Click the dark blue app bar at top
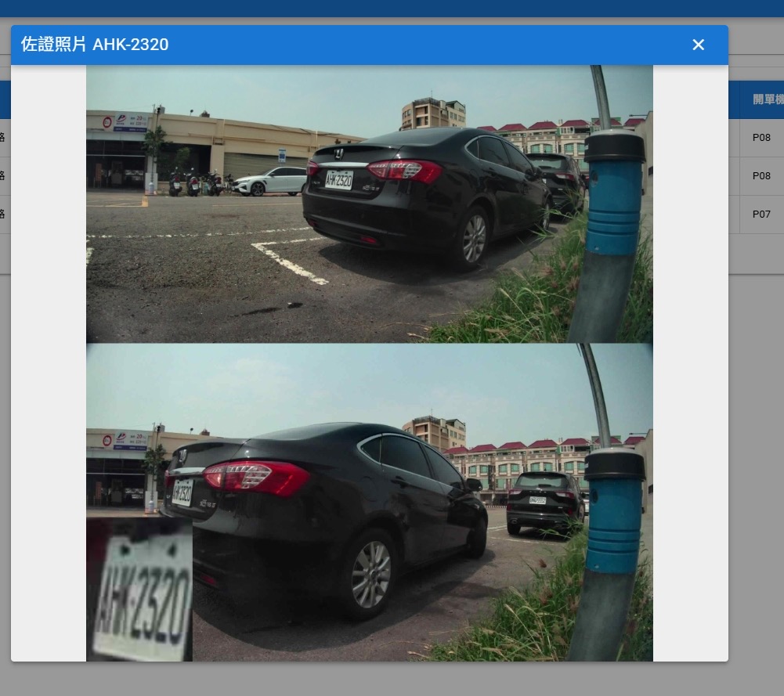 tap(392, 8)
